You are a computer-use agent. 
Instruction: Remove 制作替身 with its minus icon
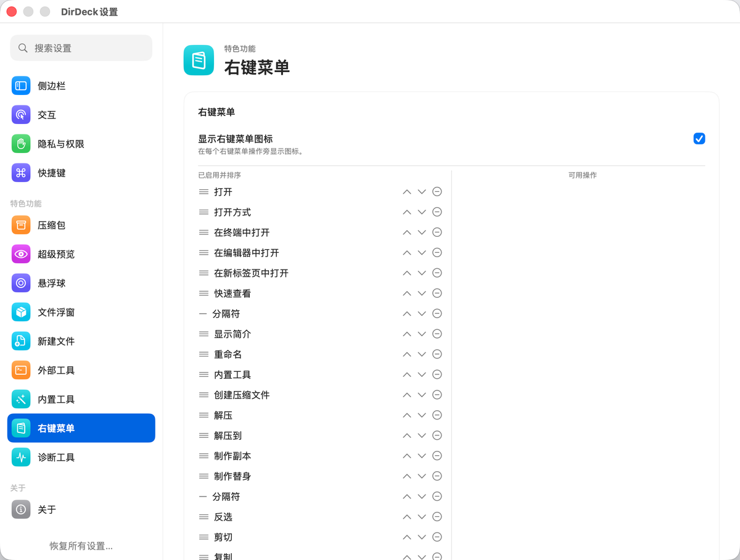point(437,476)
